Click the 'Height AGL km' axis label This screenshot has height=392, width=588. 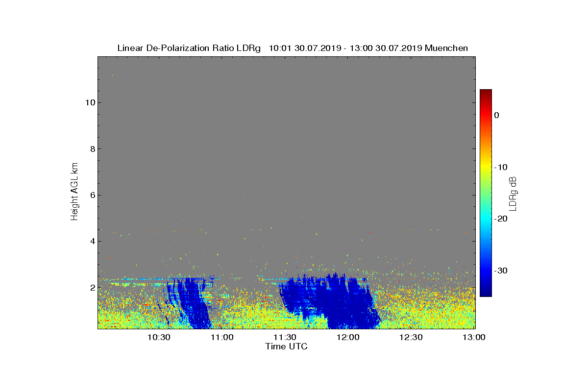74,192
